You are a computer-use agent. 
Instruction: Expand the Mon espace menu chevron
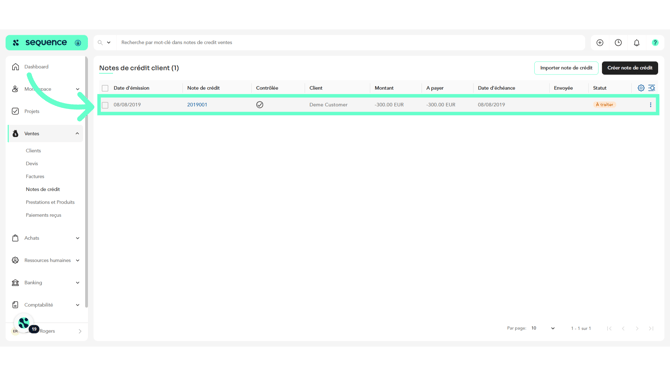(x=77, y=89)
